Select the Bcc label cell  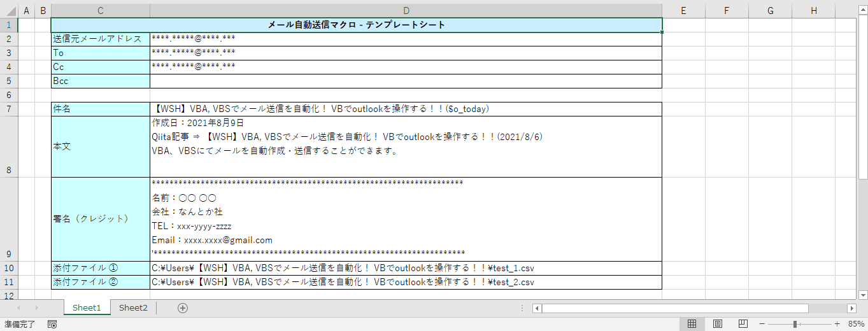[x=101, y=81]
